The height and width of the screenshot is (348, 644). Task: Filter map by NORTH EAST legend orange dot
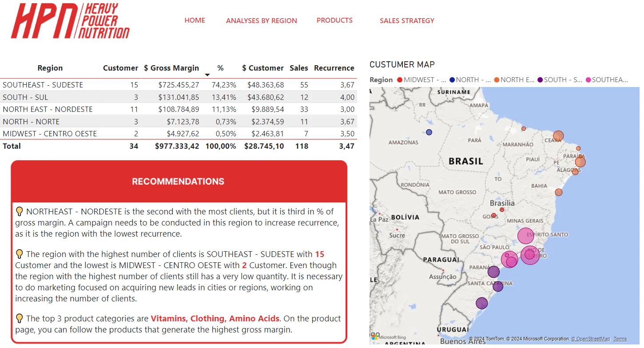click(x=497, y=80)
